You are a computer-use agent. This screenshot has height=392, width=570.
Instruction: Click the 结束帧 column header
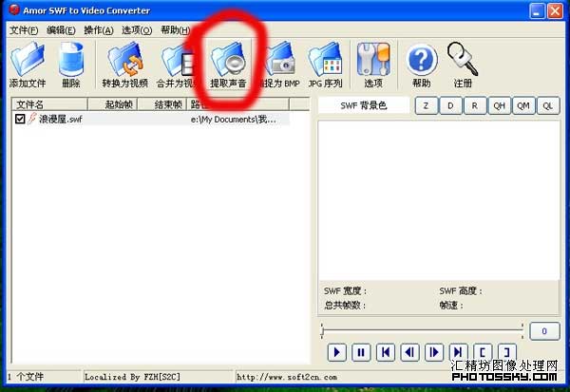point(162,104)
